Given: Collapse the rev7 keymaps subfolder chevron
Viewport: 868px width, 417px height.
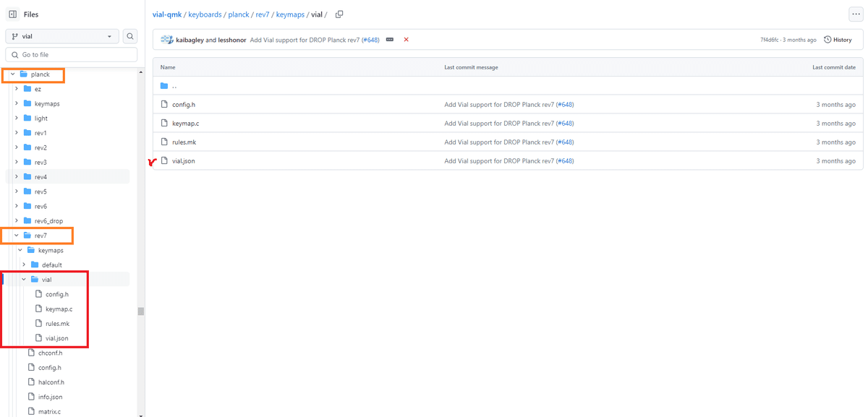Looking at the screenshot, I should (x=20, y=250).
